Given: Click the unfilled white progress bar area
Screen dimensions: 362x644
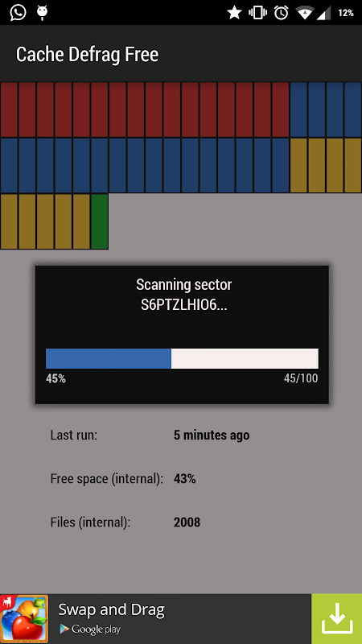Looking at the screenshot, I should tap(245, 358).
